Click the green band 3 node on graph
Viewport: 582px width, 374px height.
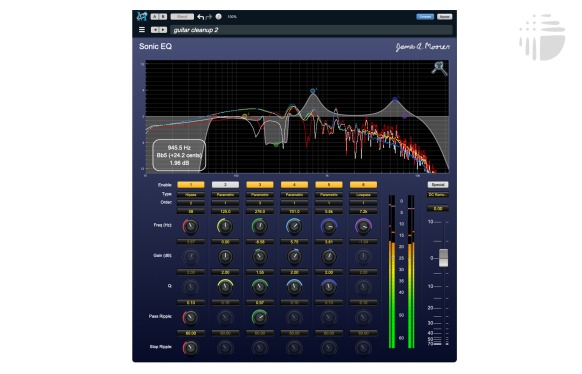pos(276,145)
